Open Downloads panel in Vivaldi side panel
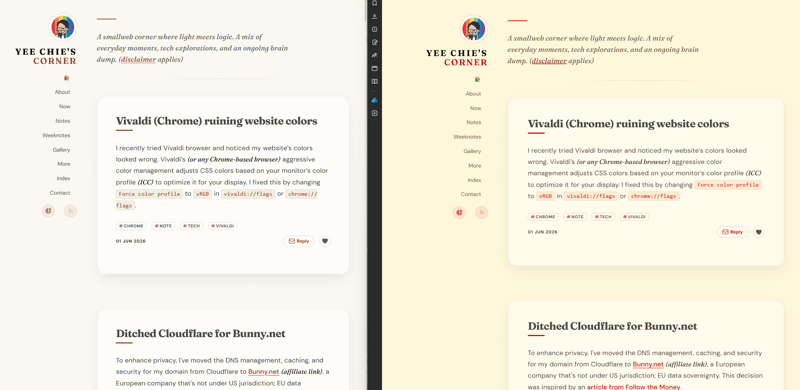800x390 pixels. click(x=374, y=16)
